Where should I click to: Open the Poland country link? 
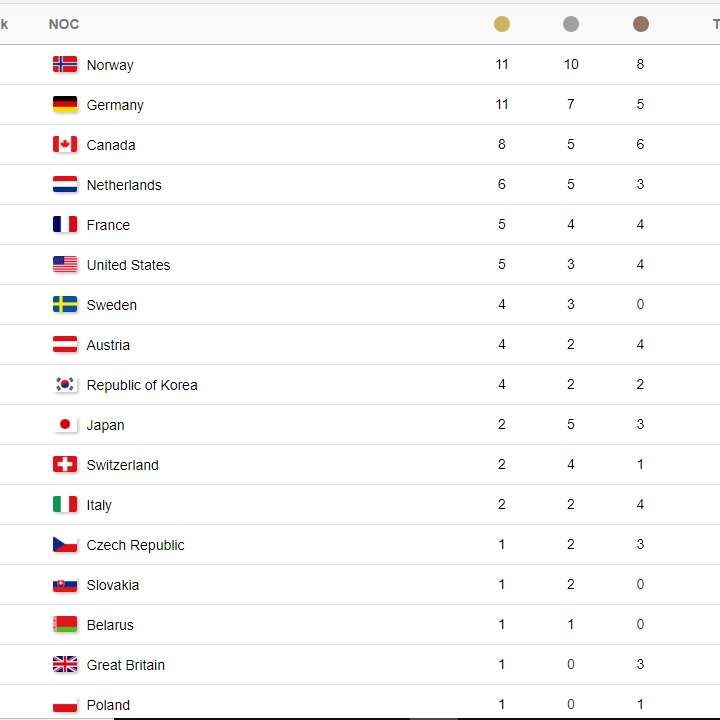coord(108,705)
